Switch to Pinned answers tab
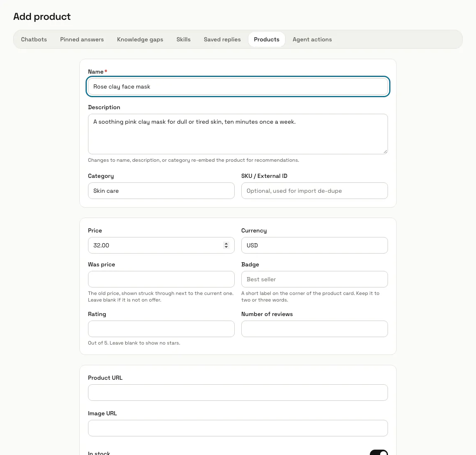Viewport: 476px width, 455px height. tap(82, 40)
